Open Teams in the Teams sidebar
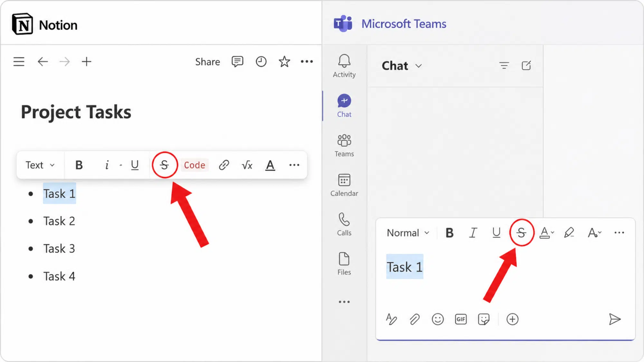This screenshot has width=644, height=362. (344, 146)
